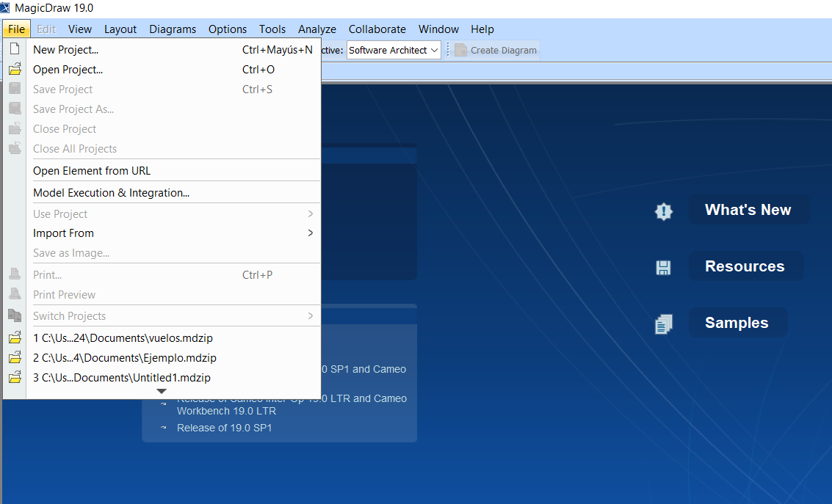Viewport: 832px width, 504px height.
Task: Open the Window menu
Action: tap(438, 29)
